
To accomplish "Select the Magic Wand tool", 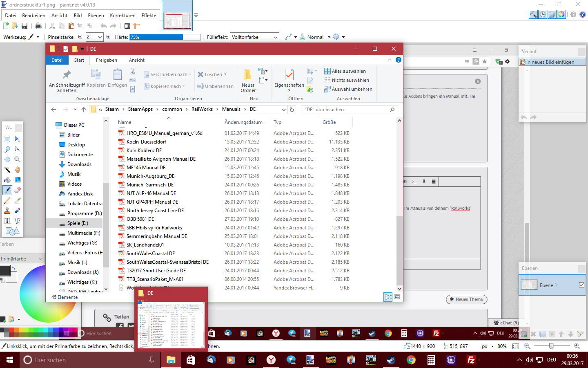I will [x=7, y=170].
